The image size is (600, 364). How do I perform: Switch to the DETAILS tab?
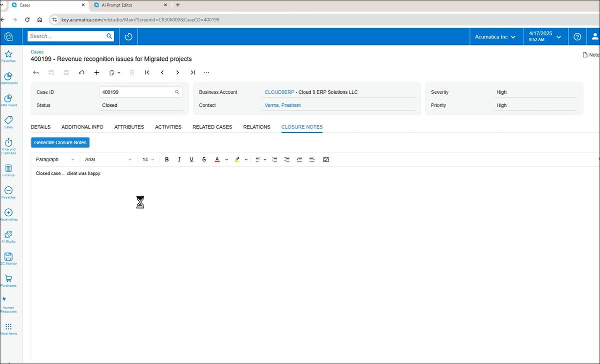40,127
